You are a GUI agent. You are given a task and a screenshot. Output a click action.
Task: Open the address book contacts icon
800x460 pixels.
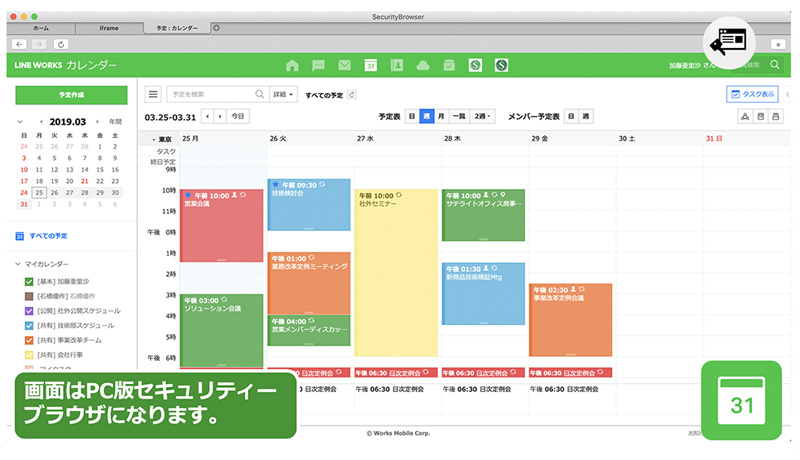click(397, 65)
